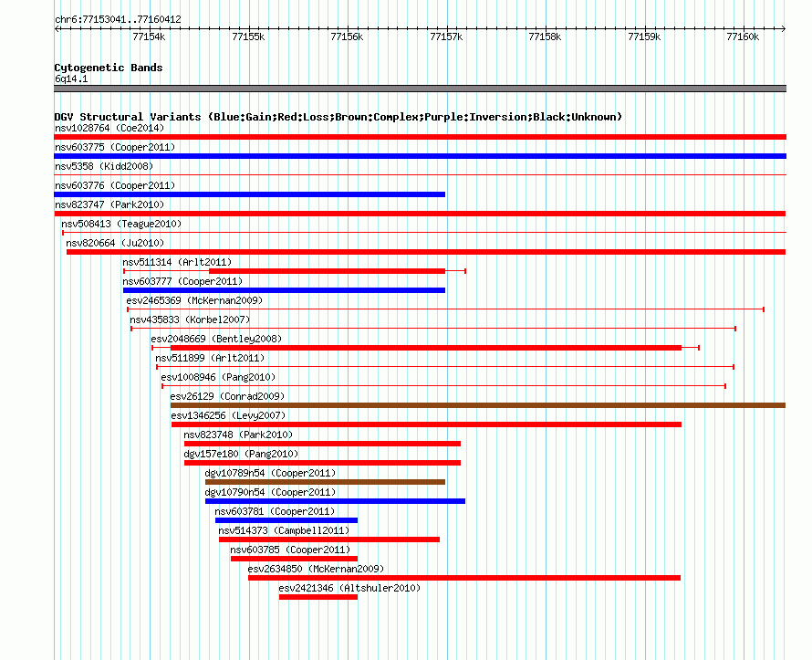Click the red esv2421346 loss bar
812x660 pixels.
pyautogui.click(x=318, y=597)
